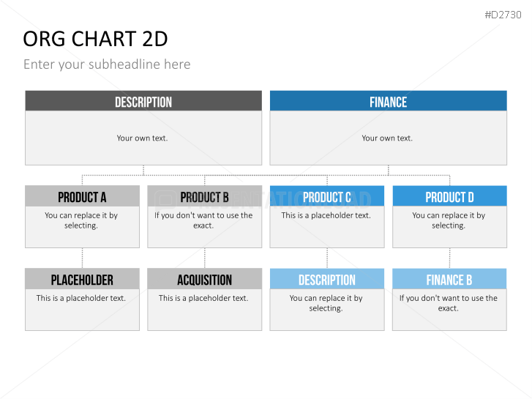Select the PRODUCT A header
The image size is (532, 399).
click(82, 196)
